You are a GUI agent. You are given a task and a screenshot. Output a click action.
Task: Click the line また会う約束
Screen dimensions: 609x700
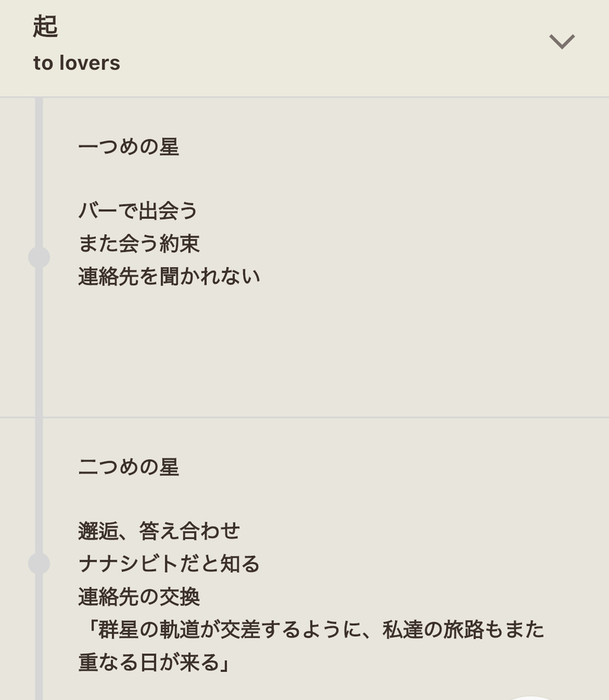(x=139, y=244)
